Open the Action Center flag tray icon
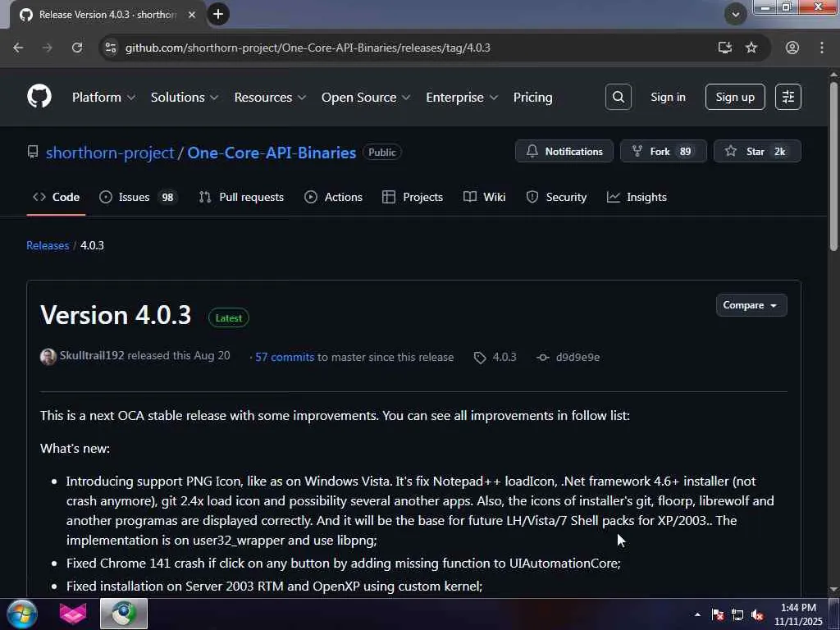 point(718,615)
